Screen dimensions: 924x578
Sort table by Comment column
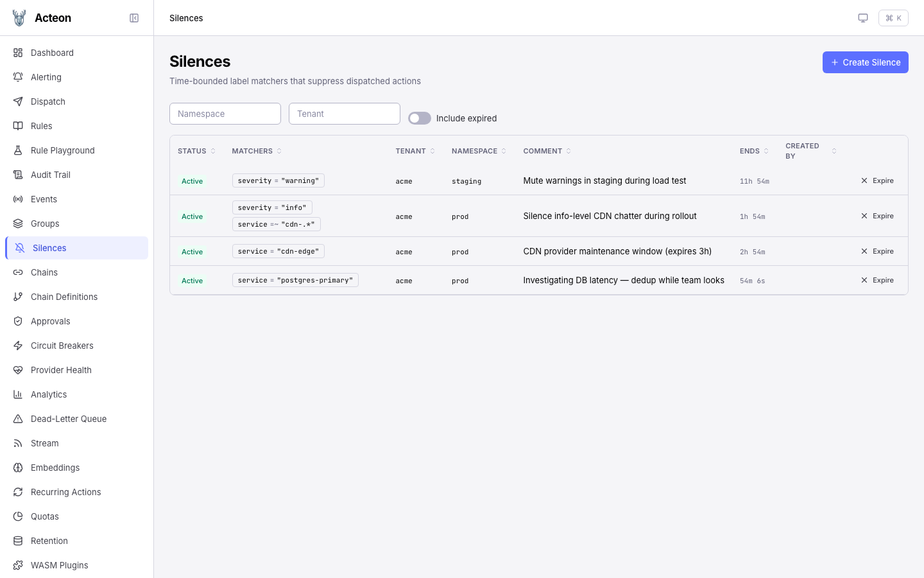tap(547, 151)
